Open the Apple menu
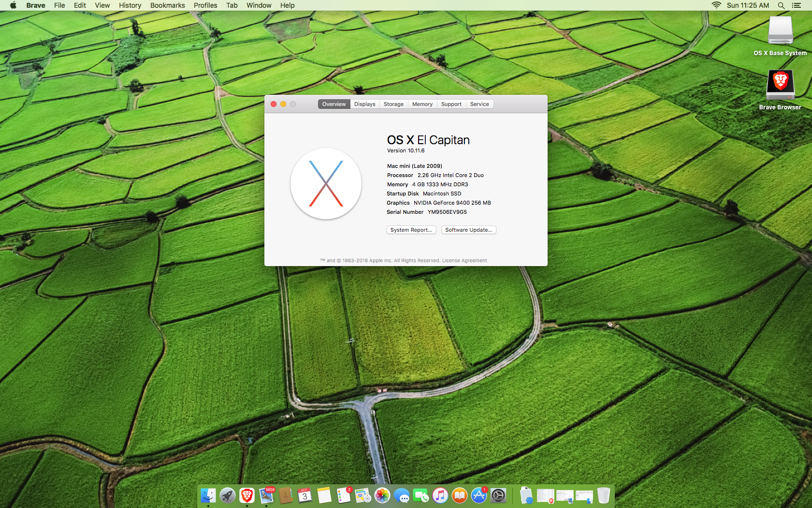The width and height of the screenshot is (812, 508). (x=13, y=5)
